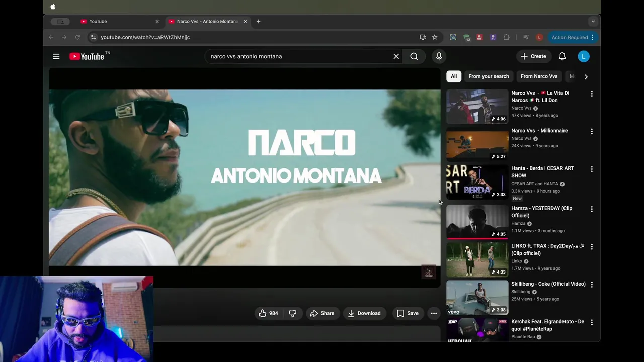Open the Extensions puzzle icon
Image resolution: width=644 pixels, height=362 pixels.
507,37
